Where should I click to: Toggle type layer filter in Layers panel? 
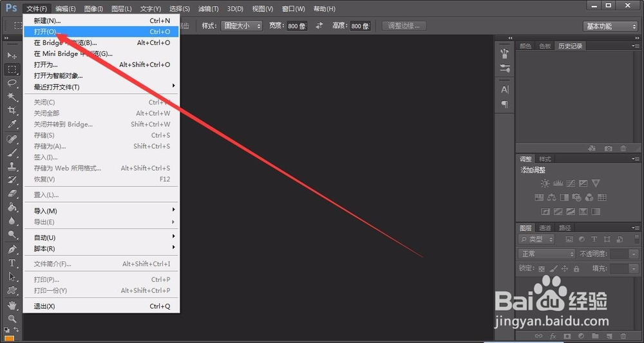(x=594, y=239)
